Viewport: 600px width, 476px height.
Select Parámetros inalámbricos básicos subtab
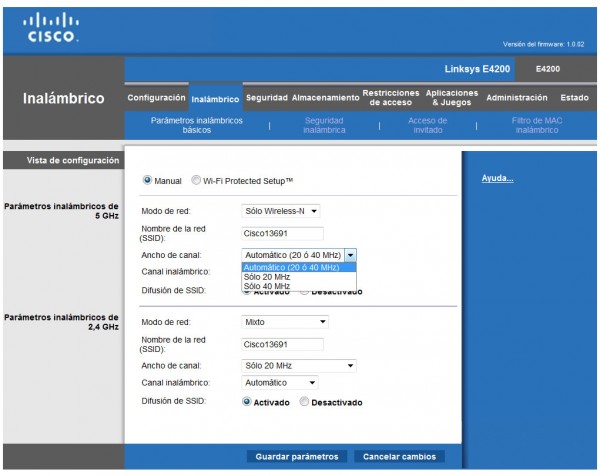[x=197, y=125]
